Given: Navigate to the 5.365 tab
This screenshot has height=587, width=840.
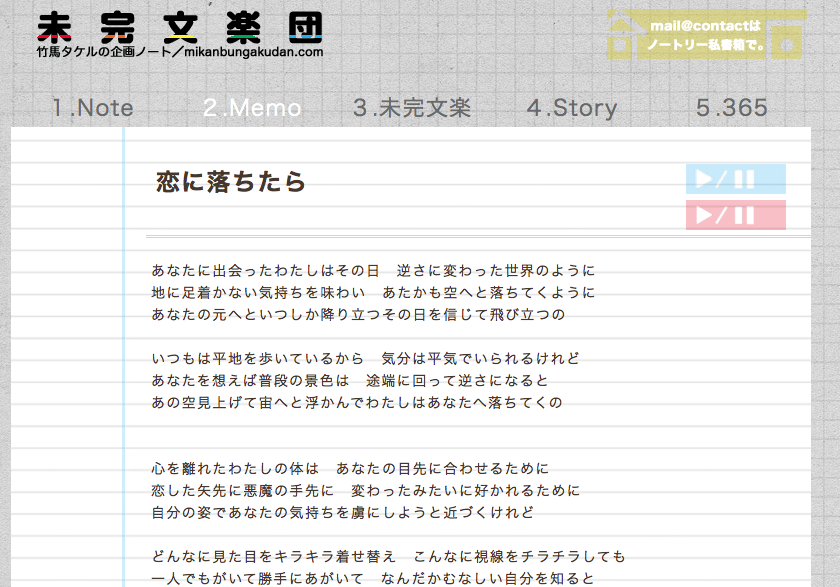Looking at the screenshot, I should click(732, 108).
